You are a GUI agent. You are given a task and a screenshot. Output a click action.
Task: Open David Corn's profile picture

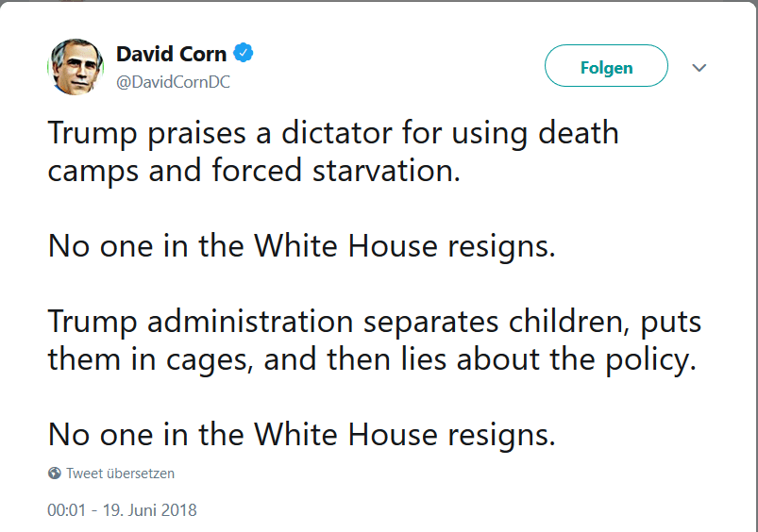(75, 67)
